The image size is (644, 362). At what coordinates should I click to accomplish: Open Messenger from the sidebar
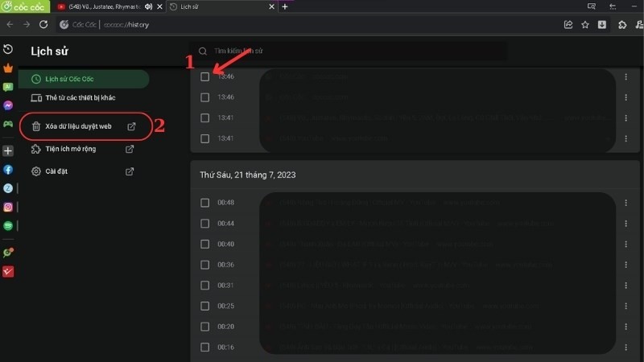pyautogui.click(x=8, y=105)
